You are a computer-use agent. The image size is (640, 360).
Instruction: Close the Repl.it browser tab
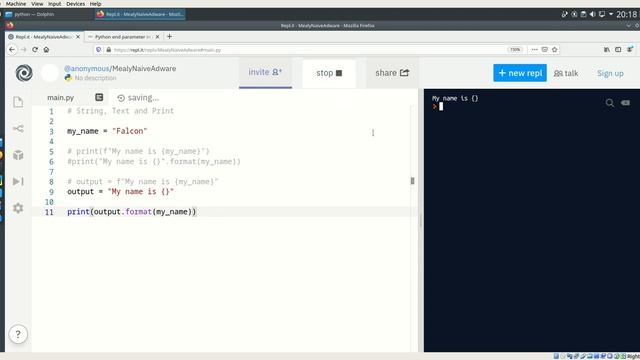[78, 37]
